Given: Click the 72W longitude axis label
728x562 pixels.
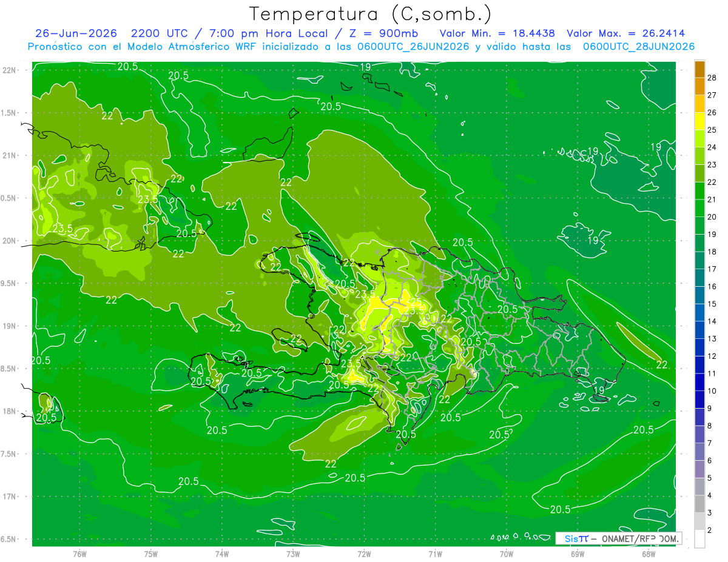Looking at the screenshot, I should [364, 554].
